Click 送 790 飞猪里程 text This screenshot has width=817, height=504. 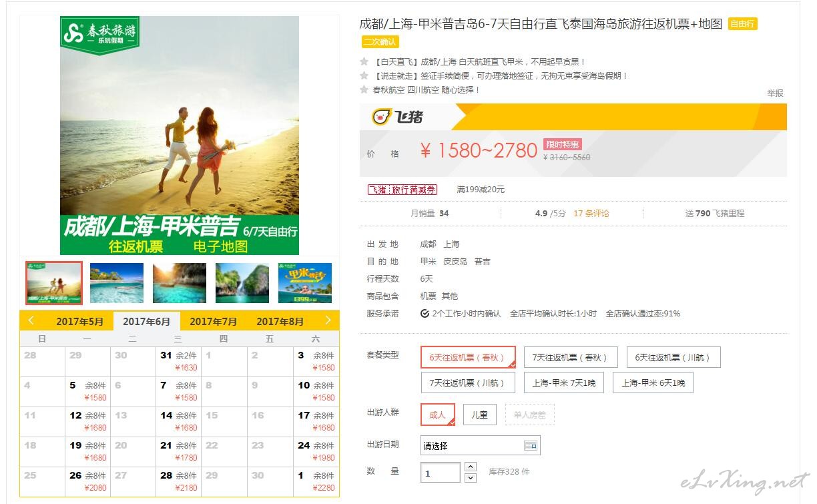tap(714, 214)
